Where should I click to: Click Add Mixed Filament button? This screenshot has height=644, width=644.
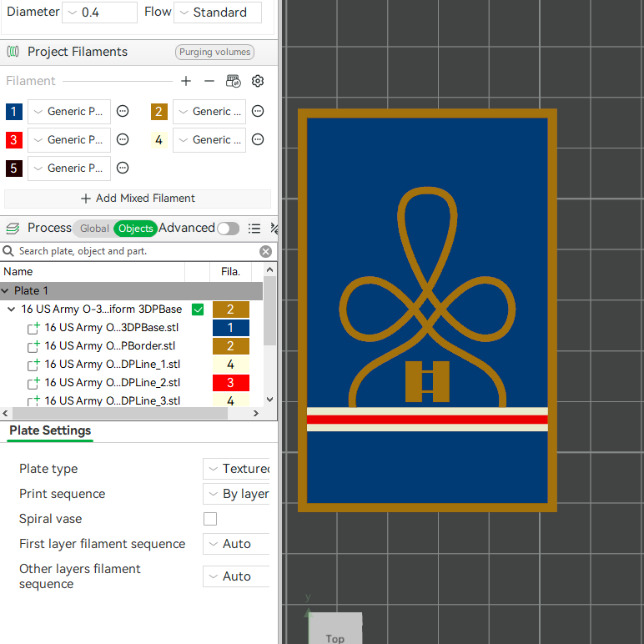138,199
